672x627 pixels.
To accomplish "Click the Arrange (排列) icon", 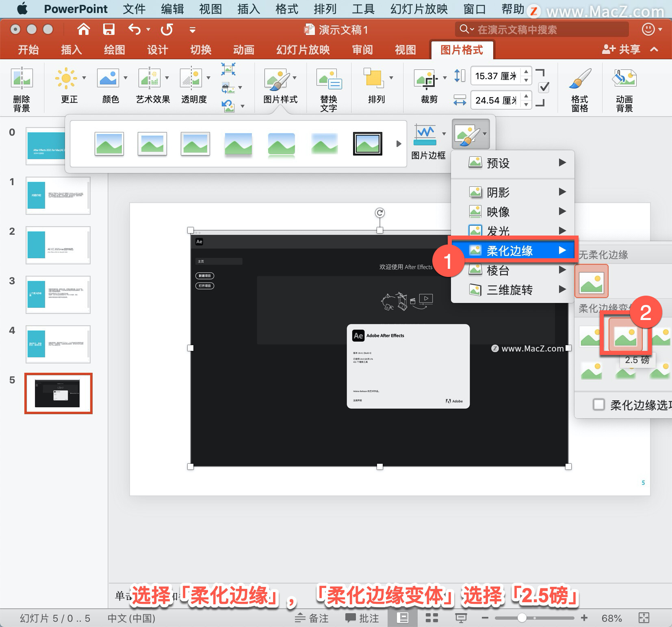I will coord(374,78).
